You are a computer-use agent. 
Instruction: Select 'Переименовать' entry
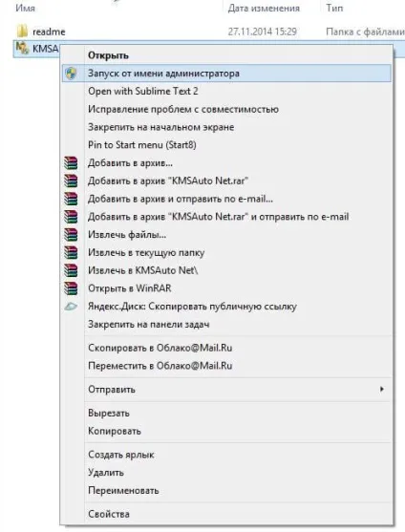click(x=226, y=491)
